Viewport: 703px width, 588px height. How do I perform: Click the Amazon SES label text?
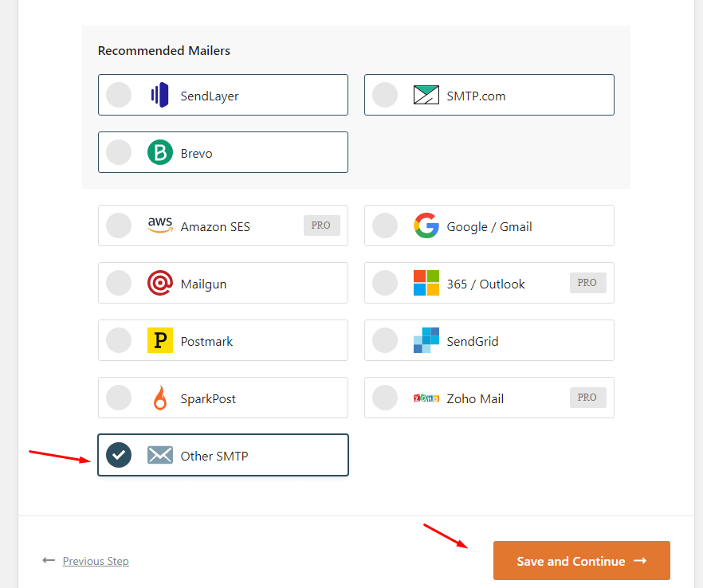(x=215, y=227)
